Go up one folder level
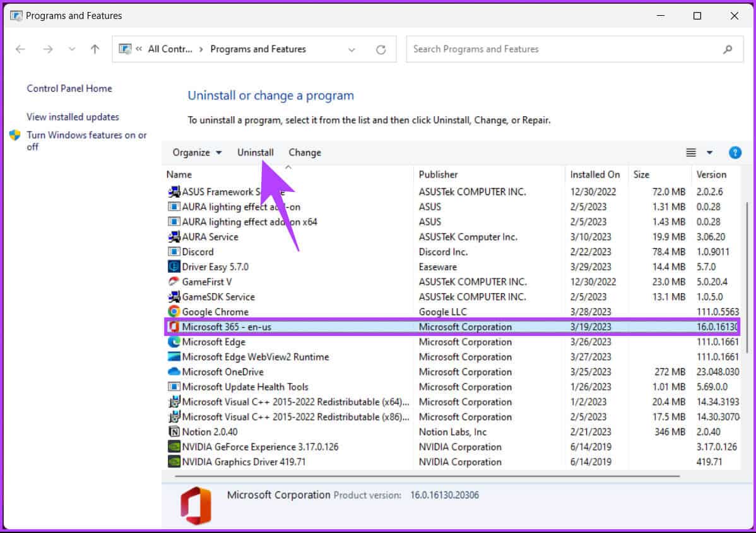Screen dimensions: 756x533 click(x=95, y=49)
